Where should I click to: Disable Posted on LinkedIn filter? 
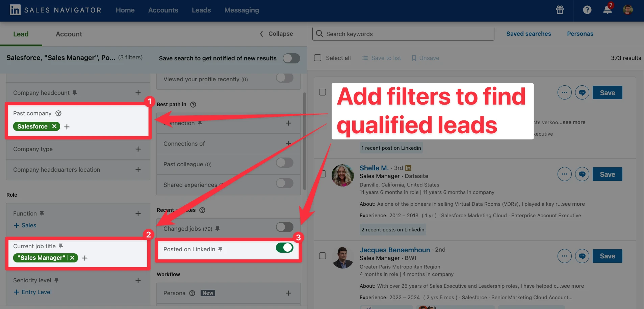pos(285,248)
